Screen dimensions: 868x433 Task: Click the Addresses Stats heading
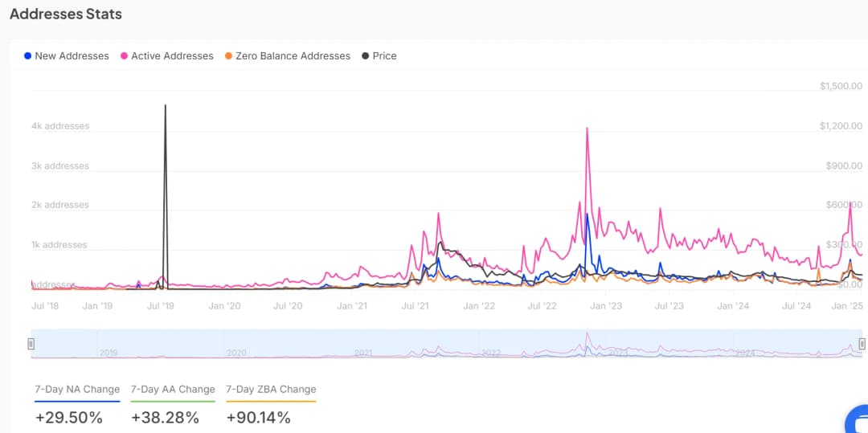click(x=66, y=14)
